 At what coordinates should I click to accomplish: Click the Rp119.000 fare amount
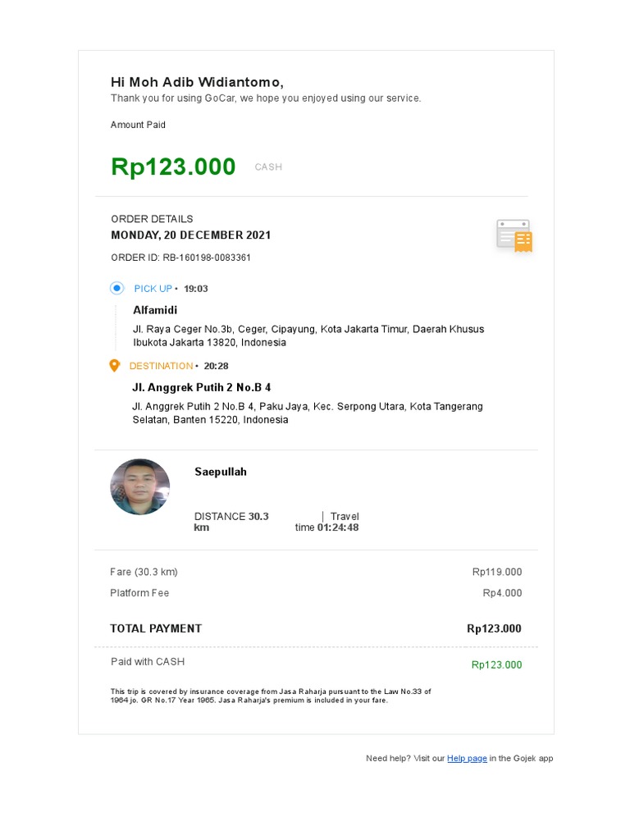pyautogui.click(x=497, y=573)
